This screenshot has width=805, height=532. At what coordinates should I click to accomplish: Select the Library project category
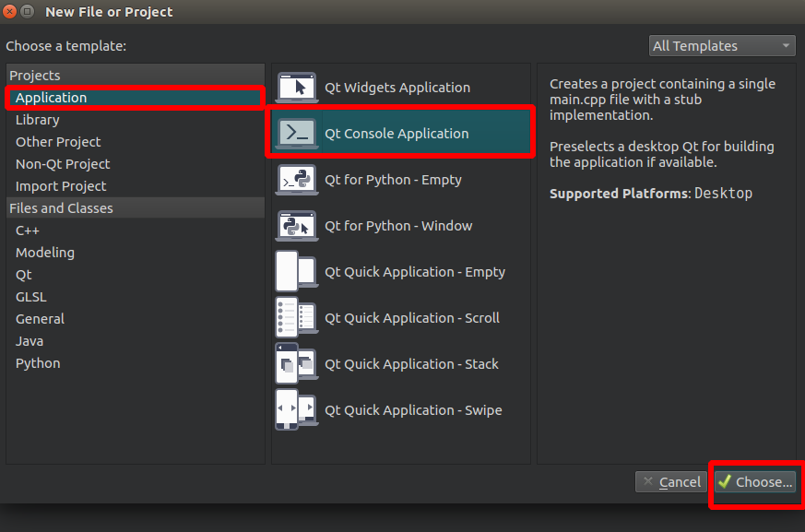point(38,120)
